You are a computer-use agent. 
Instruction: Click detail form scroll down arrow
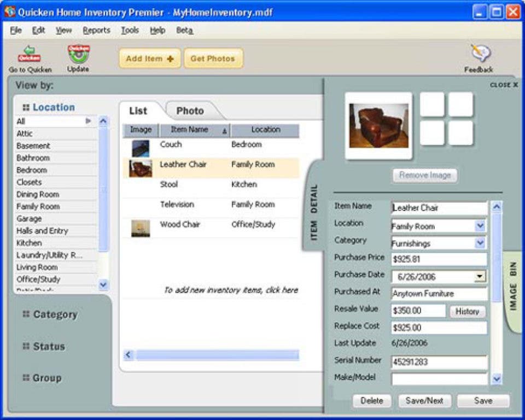pyautogui.click(x=497, y=379)
